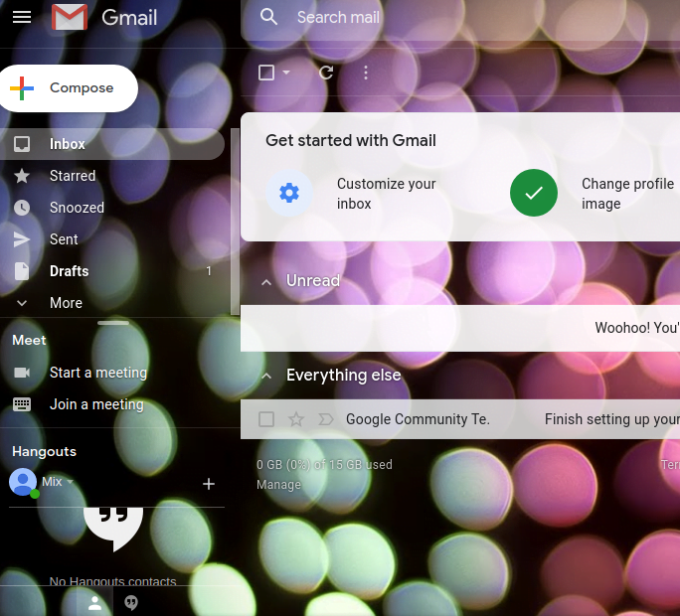Click the Compose button
This screenshot has width=680, height=616.
[x=69, y=88]
